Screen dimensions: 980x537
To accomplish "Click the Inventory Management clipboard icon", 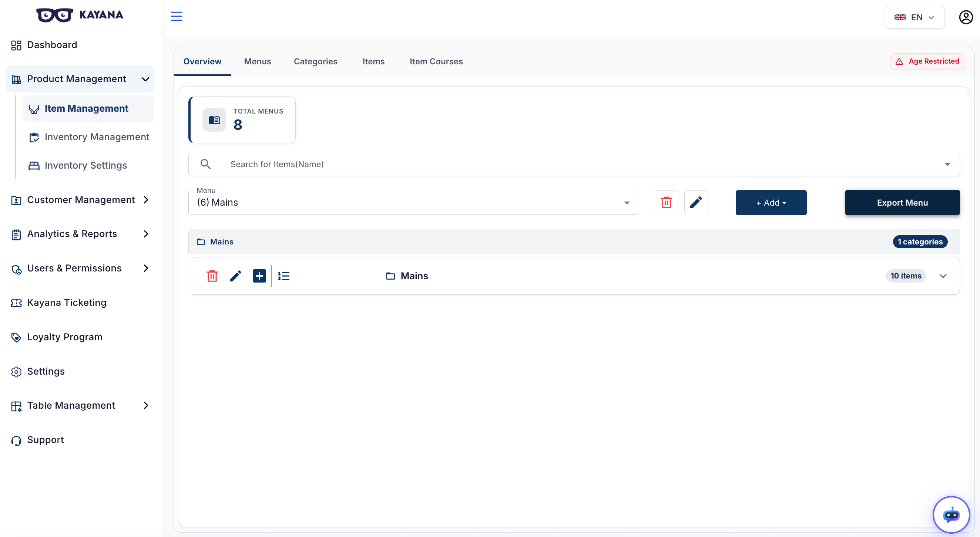I will (34, 137).
